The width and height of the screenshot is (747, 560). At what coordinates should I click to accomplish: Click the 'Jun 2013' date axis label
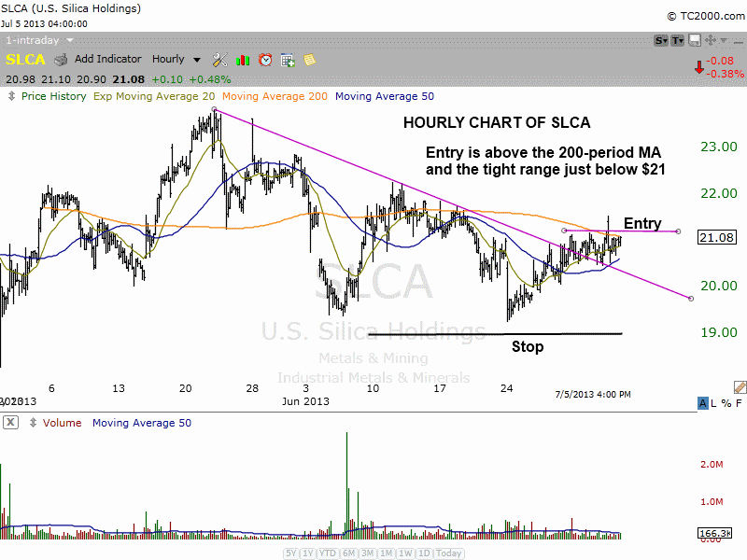pyautogui.click(x=305, y=401)
